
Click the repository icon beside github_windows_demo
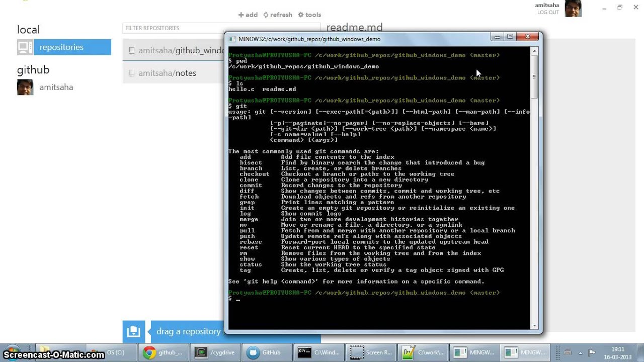click(x=131, y=51)
